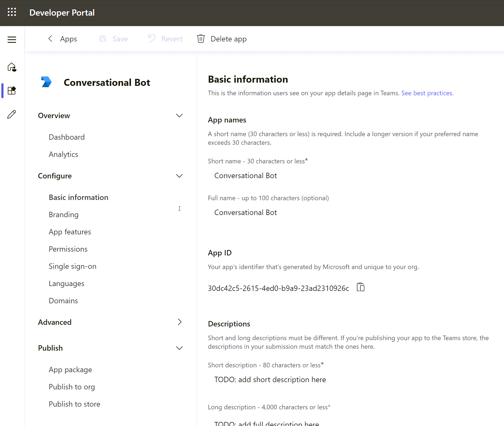The width and height of the screenshot is (504, 426).
Task: Open the pencil Tools icon in sidebar
Action: click(x=12, y=114)
